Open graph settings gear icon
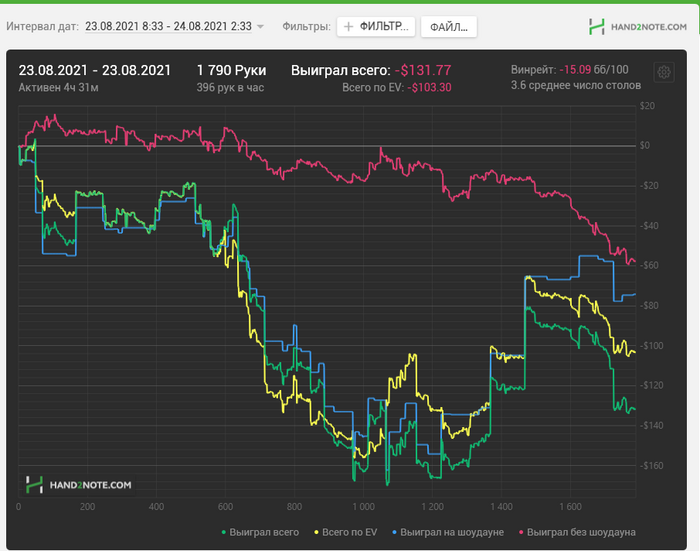The width and height of the screenshot is (700, 551). (663, 72)
